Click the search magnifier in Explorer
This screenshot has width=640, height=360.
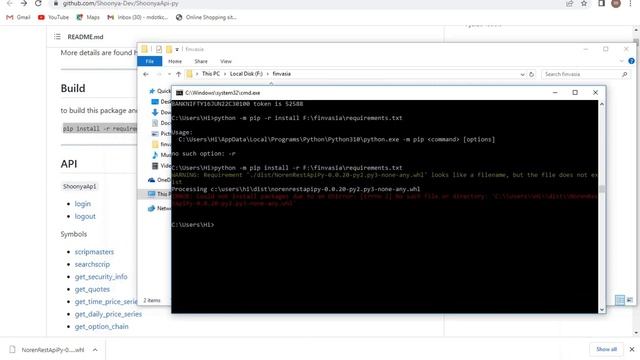(624, 74)
